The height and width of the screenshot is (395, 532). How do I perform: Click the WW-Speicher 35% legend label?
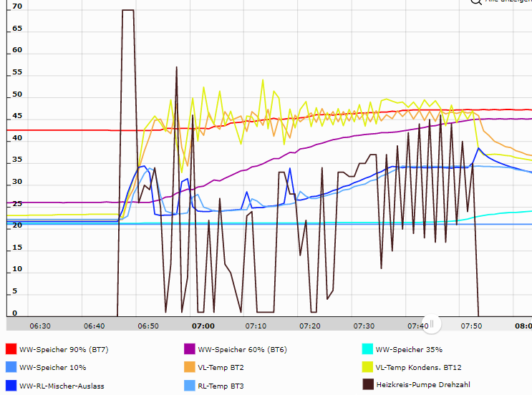point(409,350)
